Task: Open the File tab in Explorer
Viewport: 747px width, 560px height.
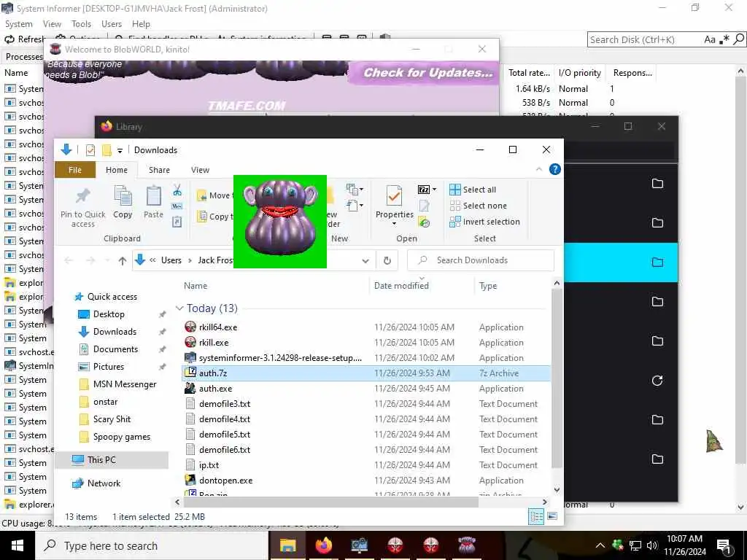Action: pyautogui.click(x=75, y=170)
